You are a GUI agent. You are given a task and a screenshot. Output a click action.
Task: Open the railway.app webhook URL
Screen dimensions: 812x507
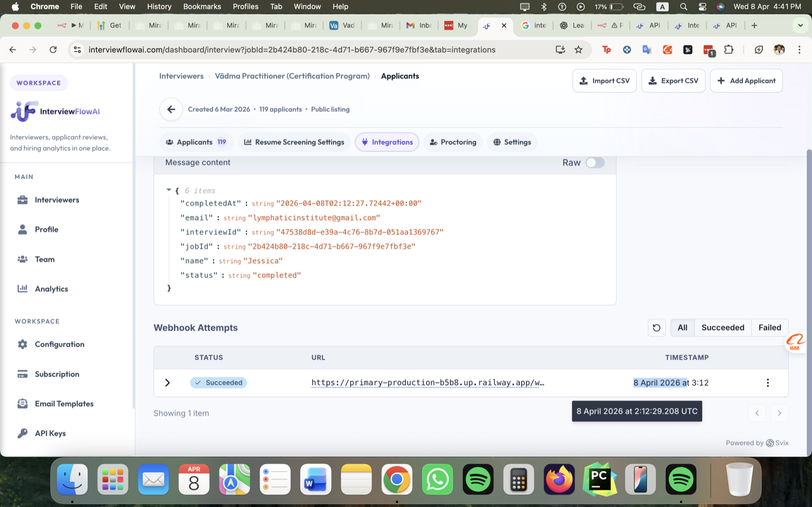[x=428, y=383]
